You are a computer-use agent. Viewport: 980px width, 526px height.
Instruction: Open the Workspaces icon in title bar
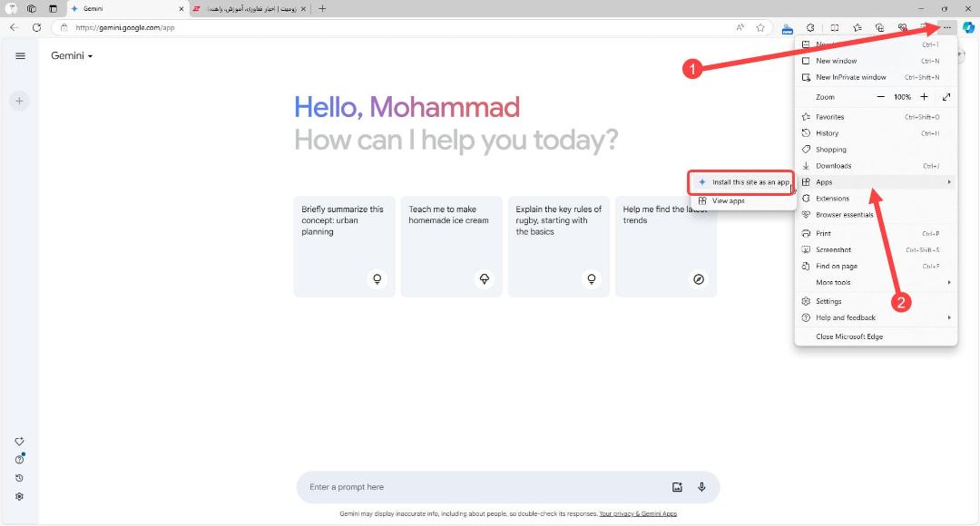(x=32, y=9)
